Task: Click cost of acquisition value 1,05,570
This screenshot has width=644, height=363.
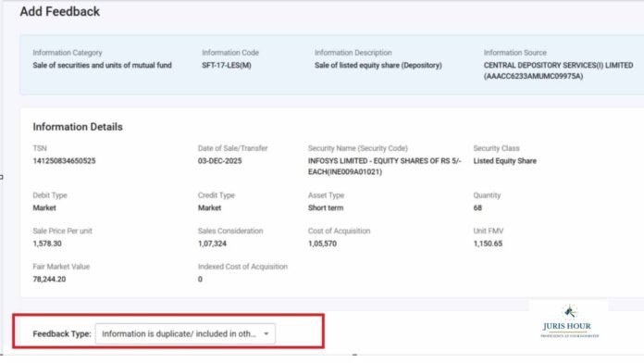Action: coord(322,244)
